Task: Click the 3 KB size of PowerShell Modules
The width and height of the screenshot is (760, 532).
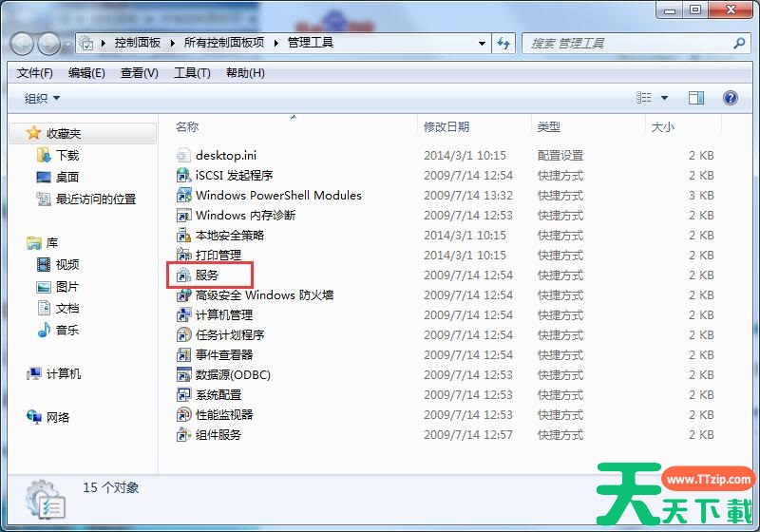Action: [701, 196]
